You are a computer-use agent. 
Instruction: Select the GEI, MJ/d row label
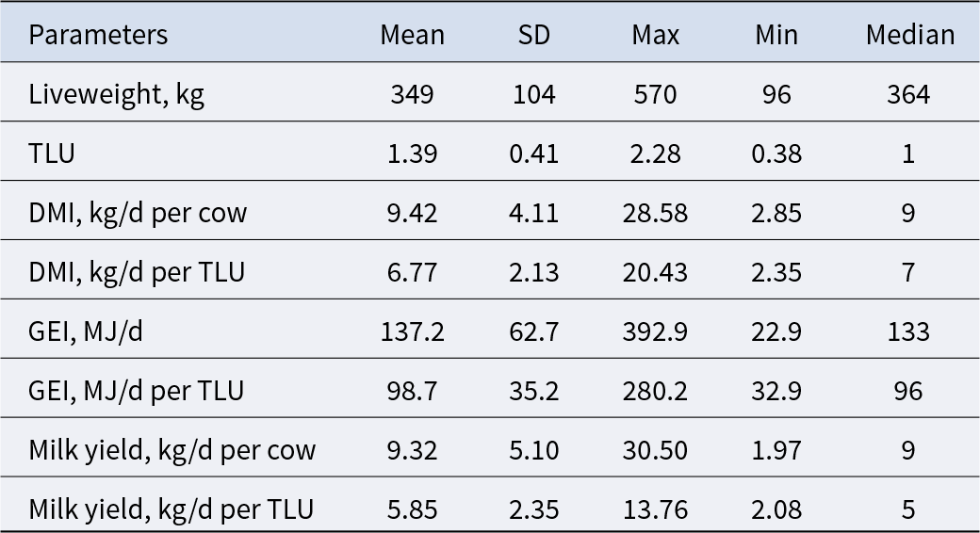[86, 331]
